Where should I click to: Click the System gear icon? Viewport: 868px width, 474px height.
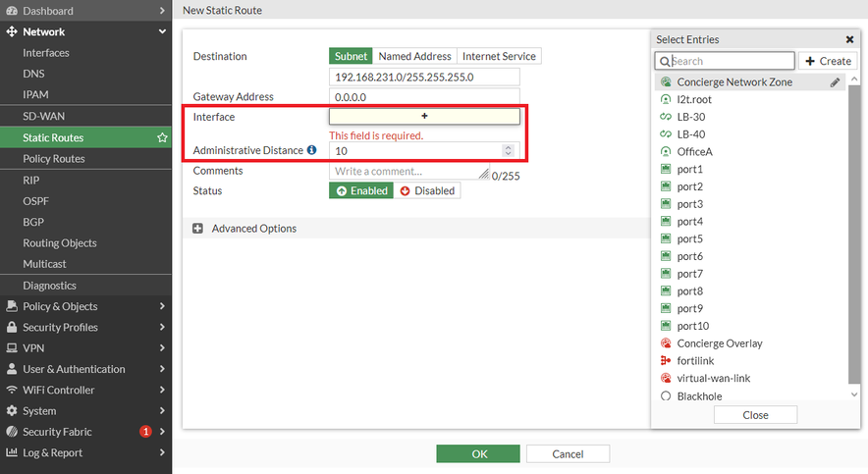(x=12, y=410)
